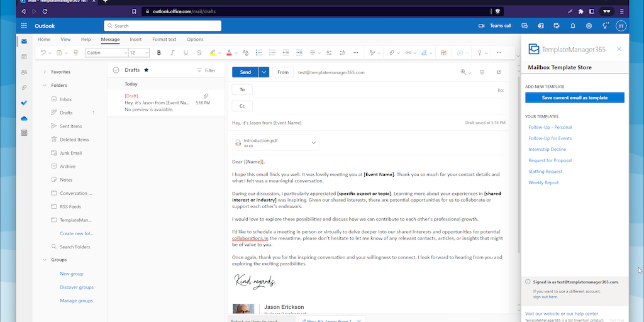Open the Format text tab
Image resolution: width=644 pixels, height=322 pixels.
pyautogui.click(x=164, y=40)
